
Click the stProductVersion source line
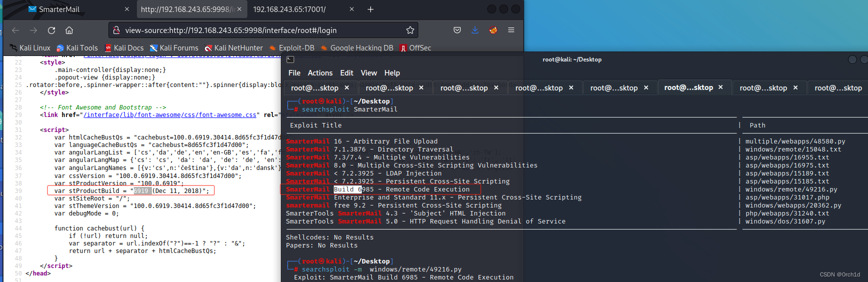tap(119, 183)
